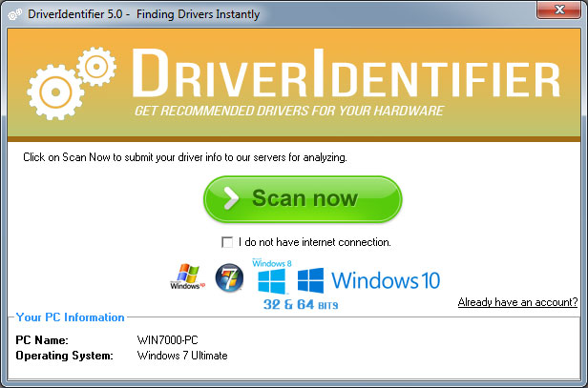The image size is (588, 388).
Task: Click the green Scan now button
Action: click(x=303, y=199)
